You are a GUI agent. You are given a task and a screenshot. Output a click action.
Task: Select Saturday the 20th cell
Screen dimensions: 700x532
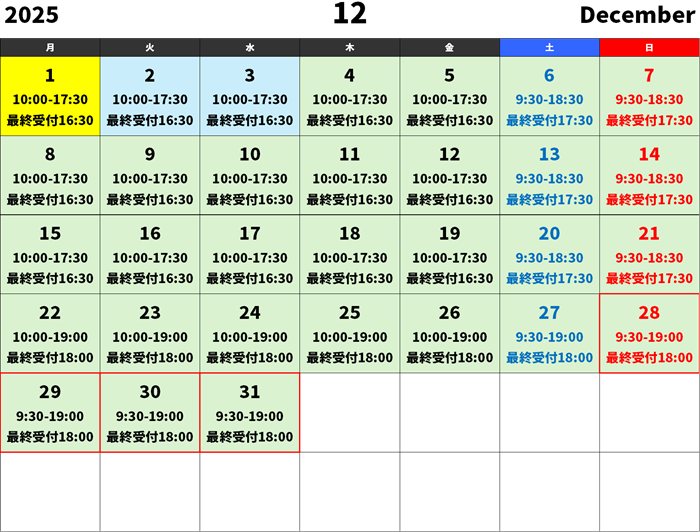550,254
